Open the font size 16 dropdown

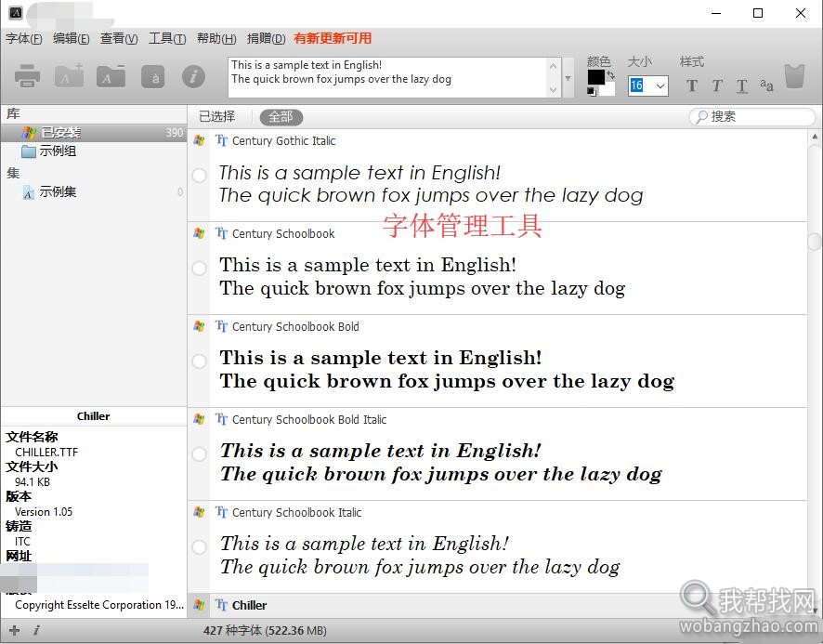660,85
